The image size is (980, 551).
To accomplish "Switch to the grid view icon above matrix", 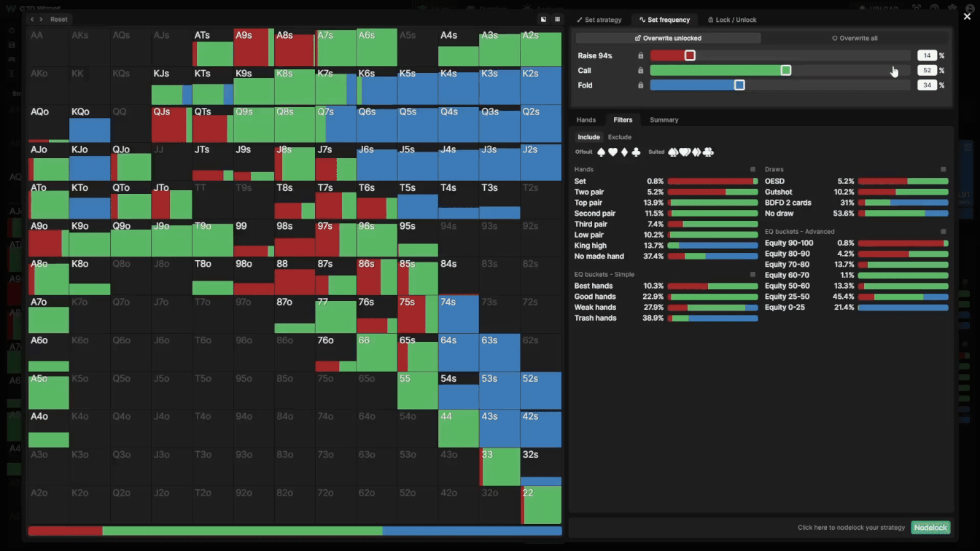I will 557,20.
